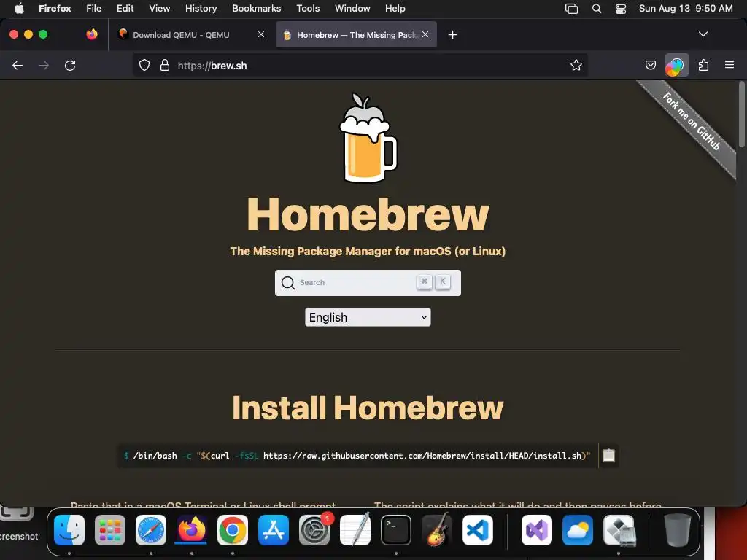The height and width of the screenshot is (560, 747).
Task: Click the Homebrew title heading link
Action: pyautogui.click(x=368, y=214)
